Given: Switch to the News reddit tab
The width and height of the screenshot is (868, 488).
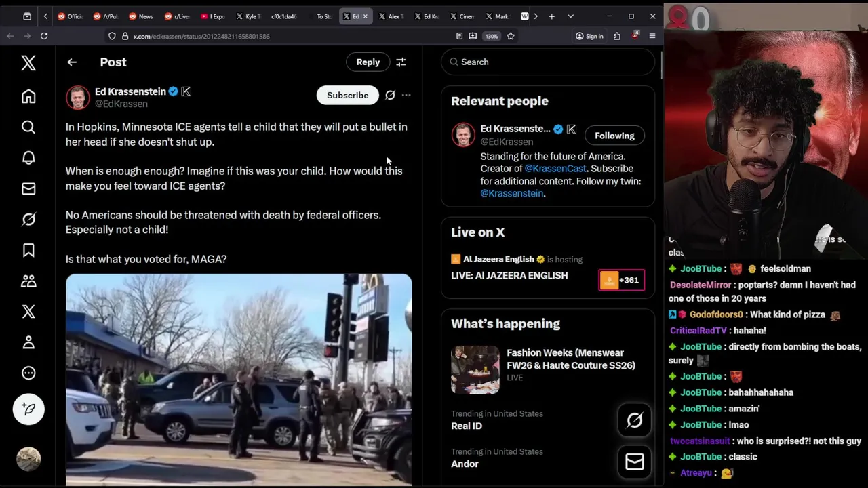Looking at the screenshot, I should coord(140,16).
